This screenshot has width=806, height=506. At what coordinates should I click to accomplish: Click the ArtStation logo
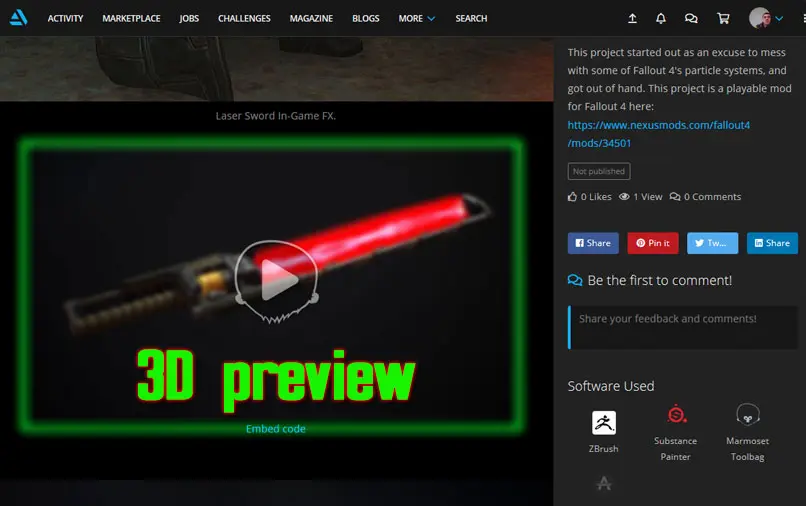coord(19,18)
